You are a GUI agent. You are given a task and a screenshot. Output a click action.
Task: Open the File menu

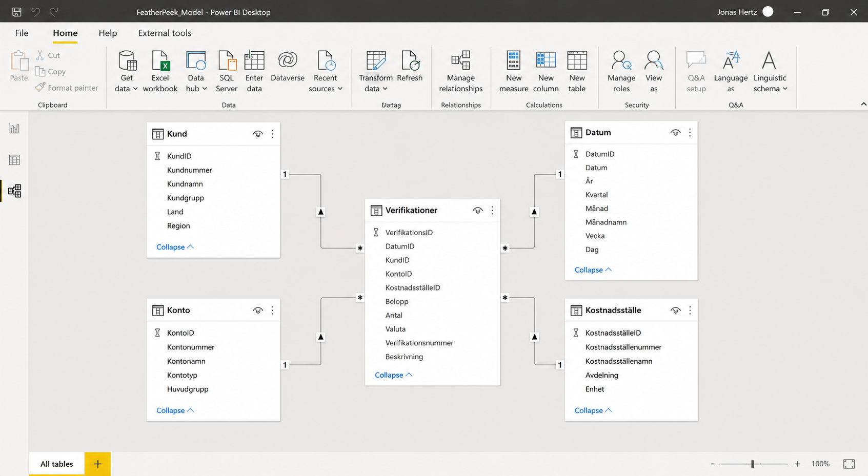22,33
